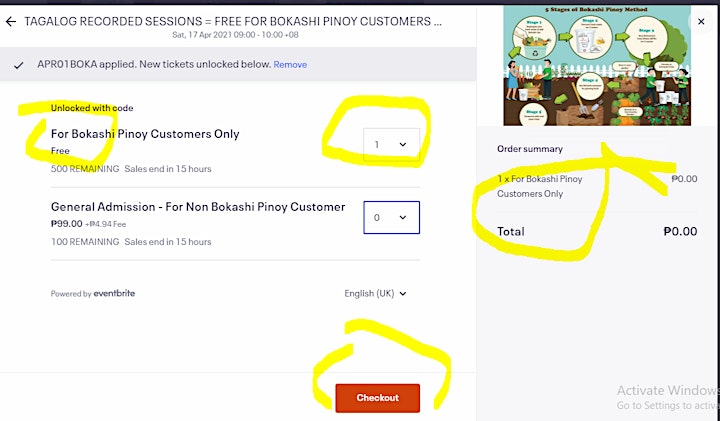This screenshot has width=720, height=421.
Task: Proceed with the Checkout button
Action: [x=377, y=398]
